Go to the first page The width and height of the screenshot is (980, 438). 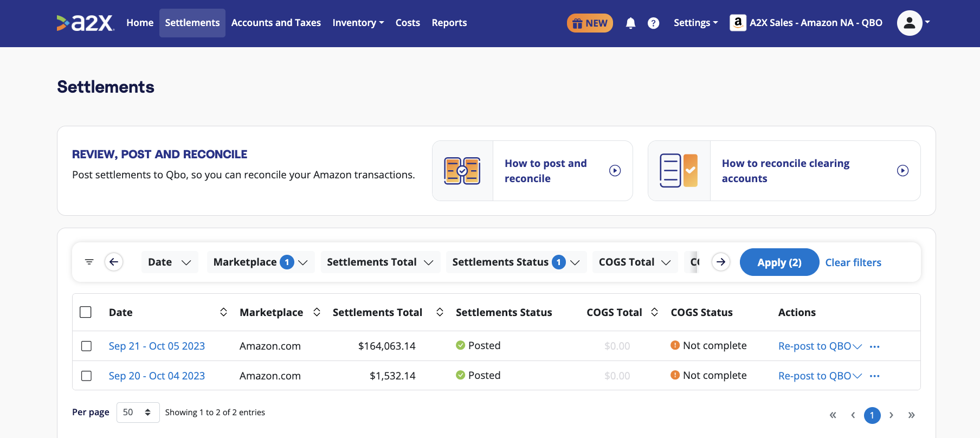pos(833,415)
